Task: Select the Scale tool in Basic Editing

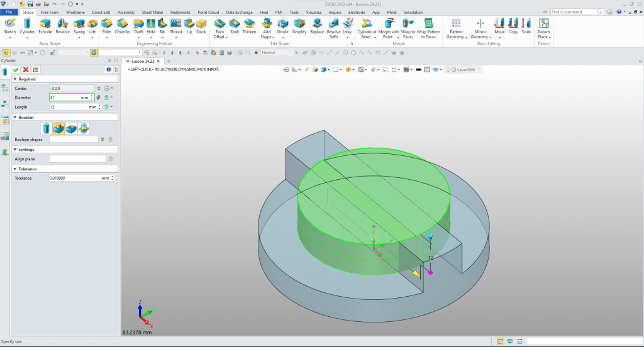Action: (x=526, y=24)
